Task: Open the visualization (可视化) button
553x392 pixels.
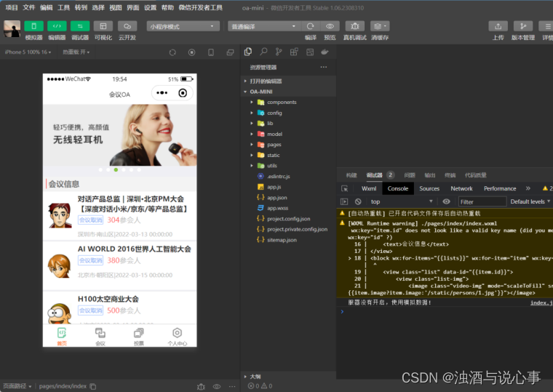Action: 103,26
